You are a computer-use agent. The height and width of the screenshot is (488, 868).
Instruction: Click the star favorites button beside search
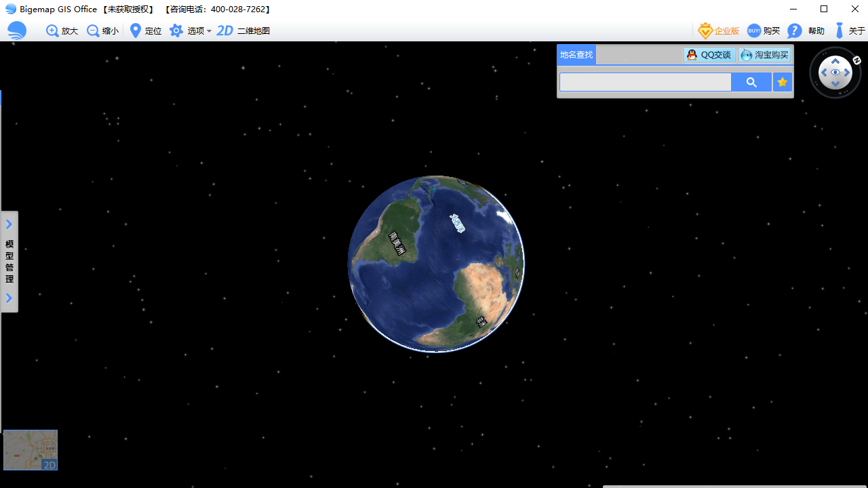(782, 81)
